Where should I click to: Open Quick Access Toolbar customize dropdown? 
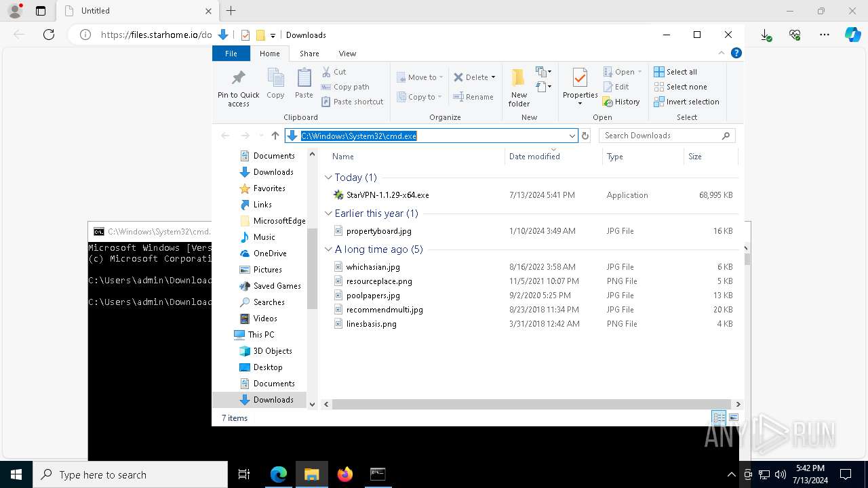(x=273, y=35)
